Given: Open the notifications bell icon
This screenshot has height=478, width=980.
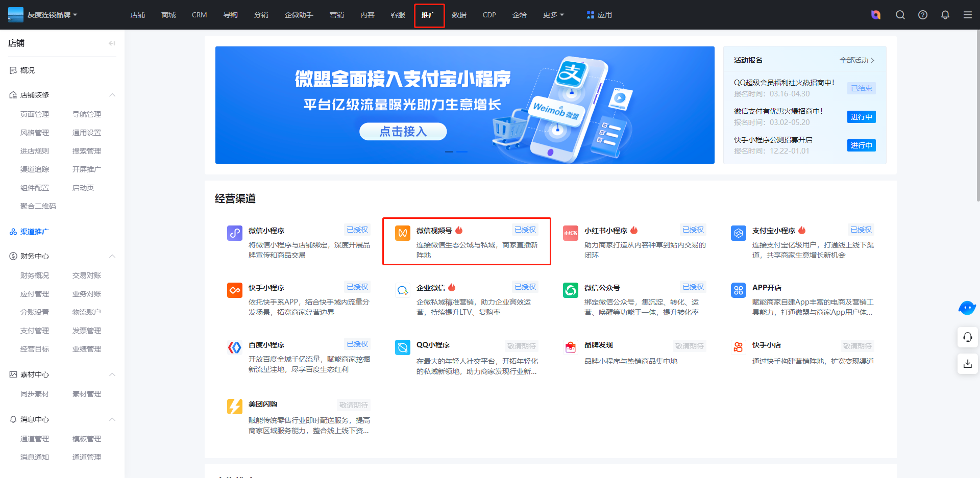Looking at the screenshot, I should pos(945,15).
